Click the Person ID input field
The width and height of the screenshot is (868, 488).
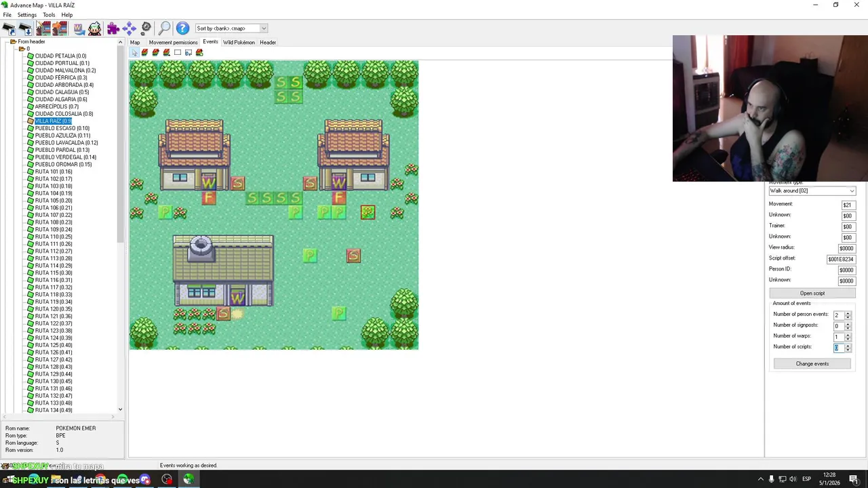point(846,270)
